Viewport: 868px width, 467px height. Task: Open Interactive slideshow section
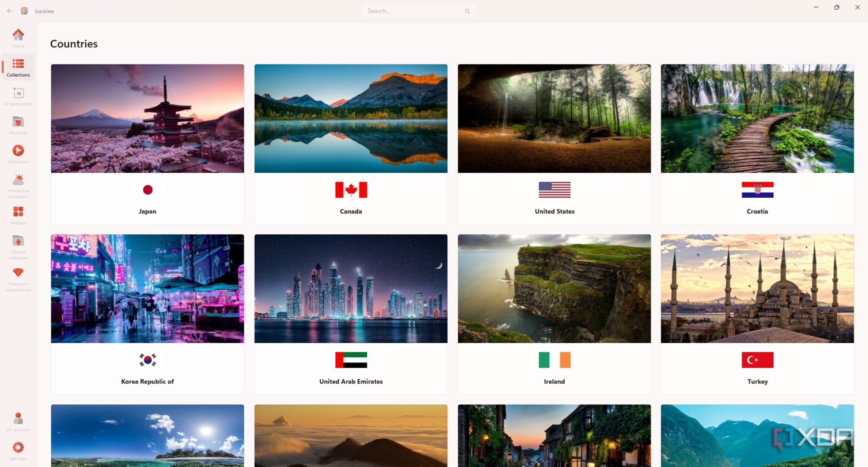pyautogui.click(x=18, y=186)
